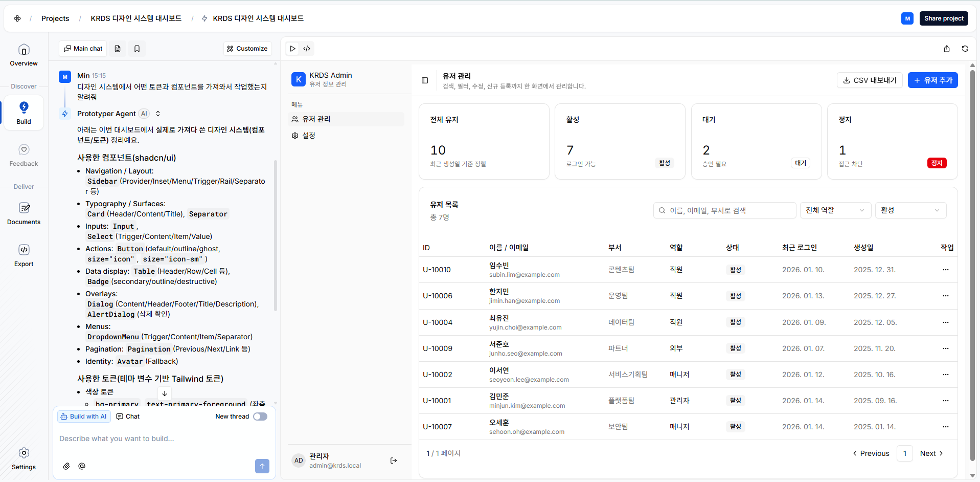Open the code view icon
The image size is (980, 482).
coord(307,49)
